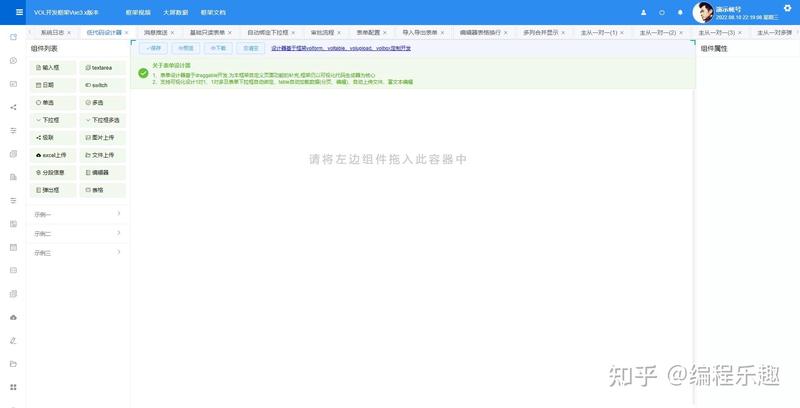This screenshot has width=800, height=408.
Task: Toggle the hamburger menu icon
Action: point(19,12)
